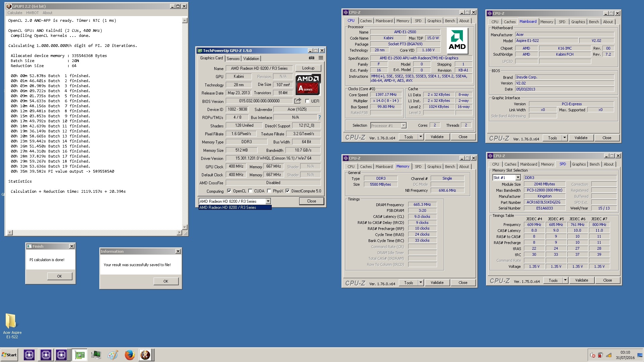Click Validate in the CPU-Z Memory window
Image resolution: width=644 pixels, height=362 pixels.
(437, 283)
